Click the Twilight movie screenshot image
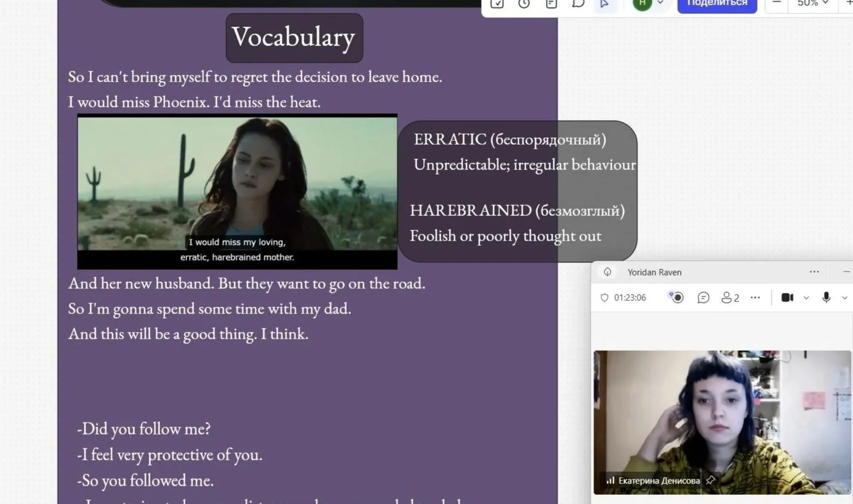Viewport: 853px width, 504px height. tap(237, 191)
